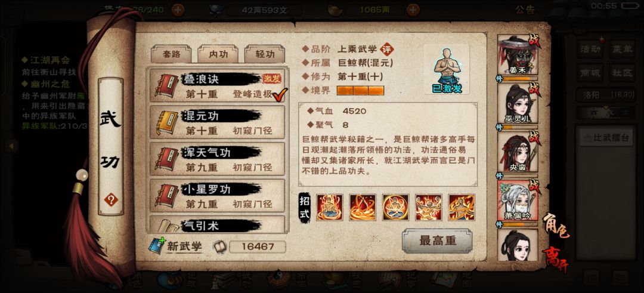Open the 评 rating badge next to 上乘武学
The image size is (644, 293).
pyautogui.click(x=386, y=50)
